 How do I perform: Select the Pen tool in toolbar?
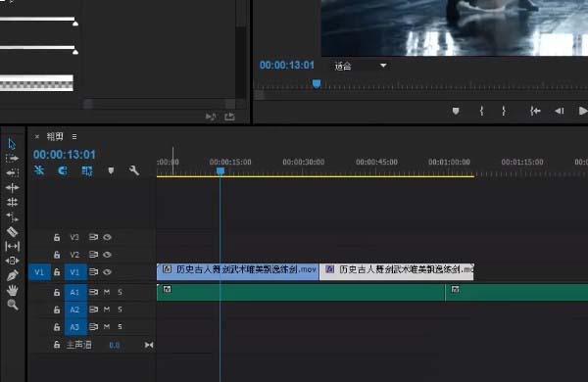pyautogui.click(x=12, y=275)
